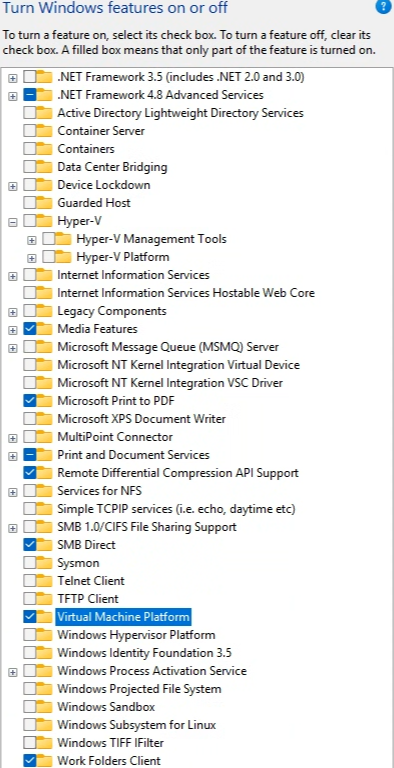The image size is (394, 768).
Task: Click folder icon beside Microsoft NT Kernel Integration VSC Driver
Action: tap(45, 383)
